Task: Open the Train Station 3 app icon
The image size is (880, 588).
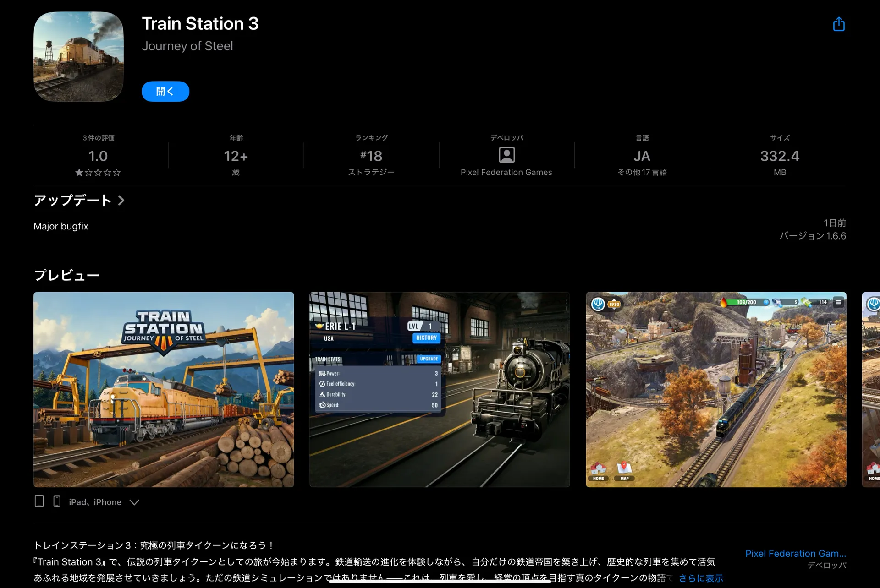Action: (x=78, y=56)
